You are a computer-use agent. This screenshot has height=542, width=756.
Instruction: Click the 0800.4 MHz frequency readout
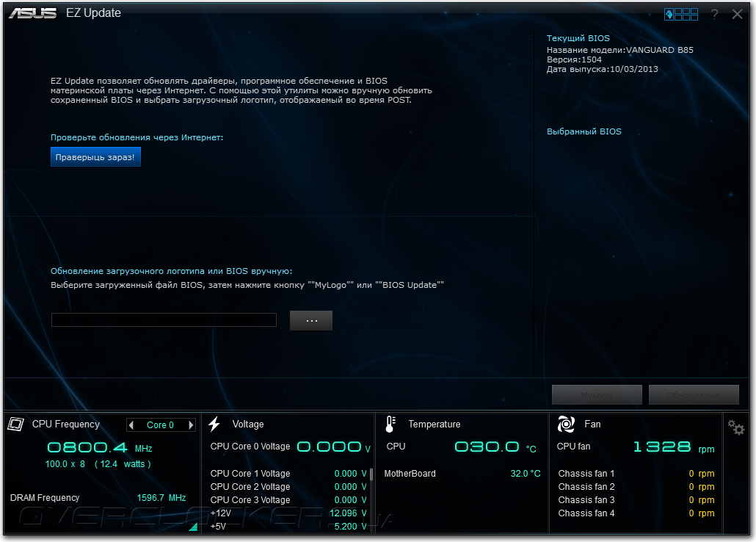(x=100, y=447)
